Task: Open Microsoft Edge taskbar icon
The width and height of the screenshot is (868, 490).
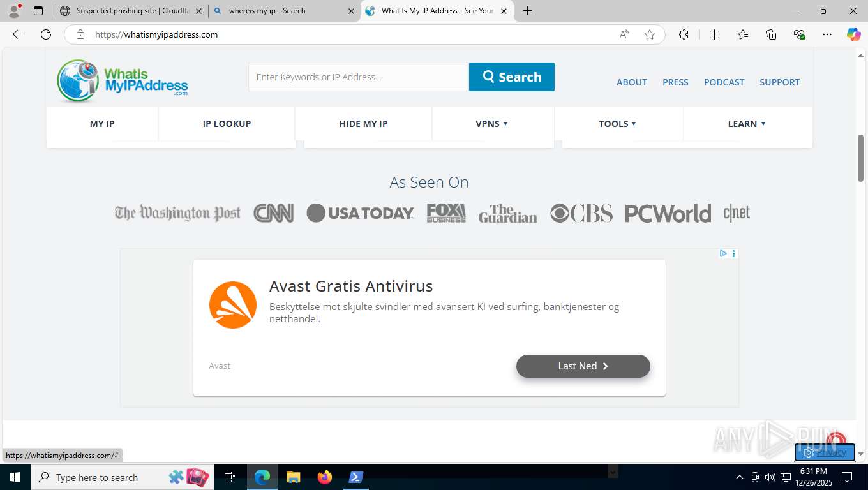Action: click(x=262, y=477)
